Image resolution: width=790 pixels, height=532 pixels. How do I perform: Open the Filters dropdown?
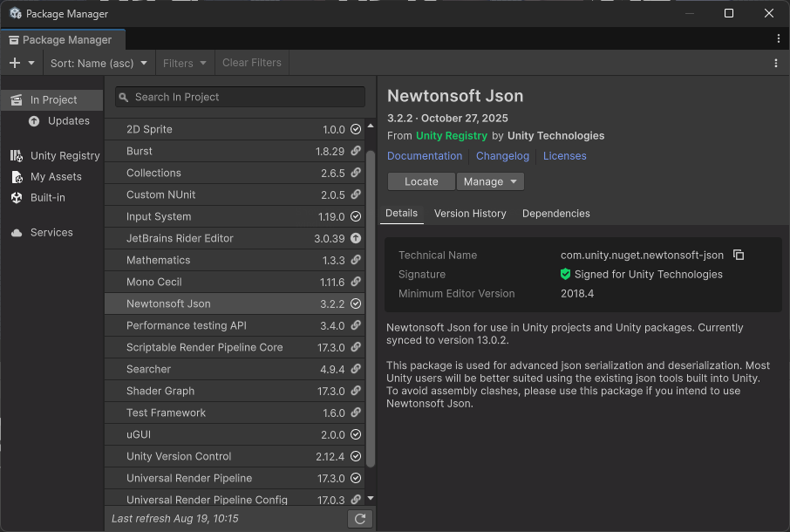click(185, 63)
